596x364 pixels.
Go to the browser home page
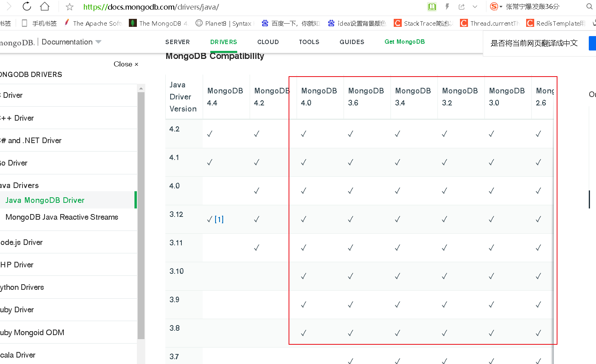pyautogui.click(x=45, y=6)
